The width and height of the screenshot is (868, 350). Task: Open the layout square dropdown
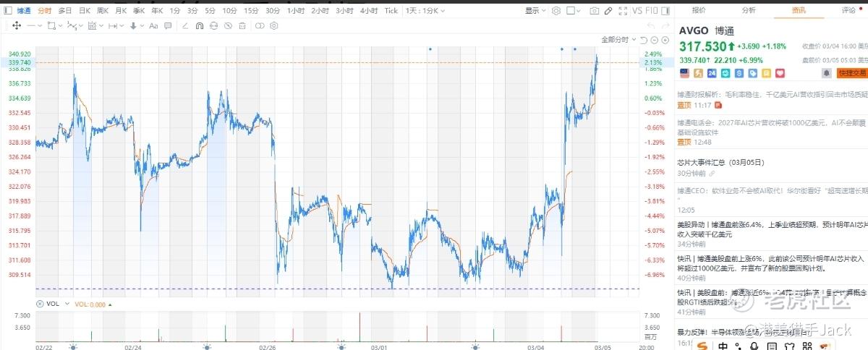tap(574, 11)
